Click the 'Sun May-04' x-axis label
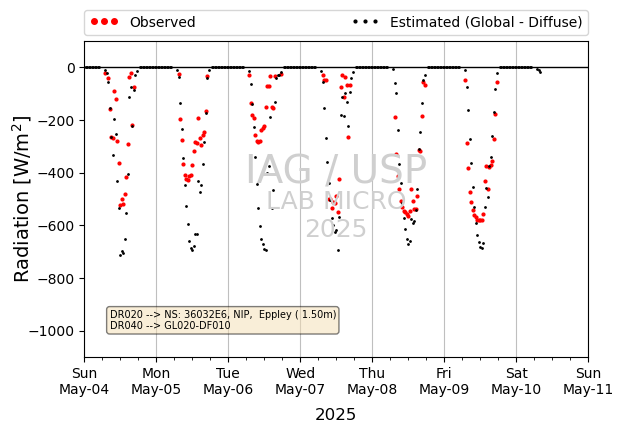The width and height of the screenshot is (623, 433). tap(84, 381)
